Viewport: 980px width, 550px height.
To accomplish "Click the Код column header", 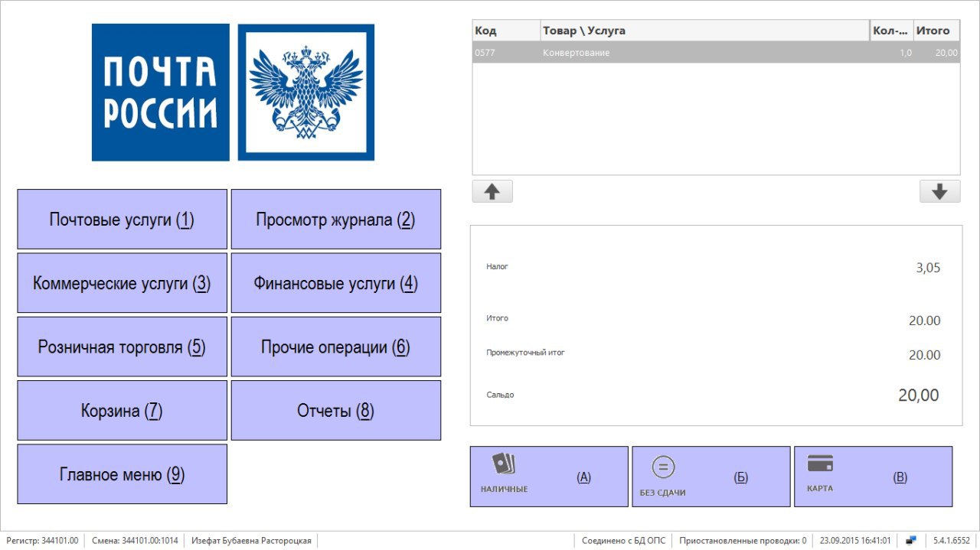I will click(x=506, y=31).
